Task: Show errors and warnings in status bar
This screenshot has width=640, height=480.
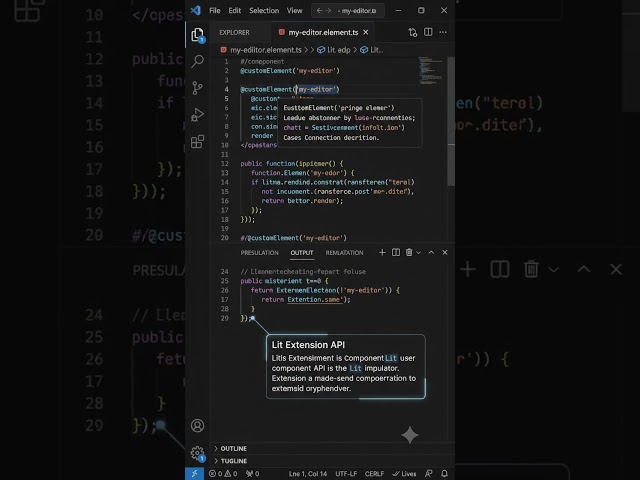Action: (223, 473)
